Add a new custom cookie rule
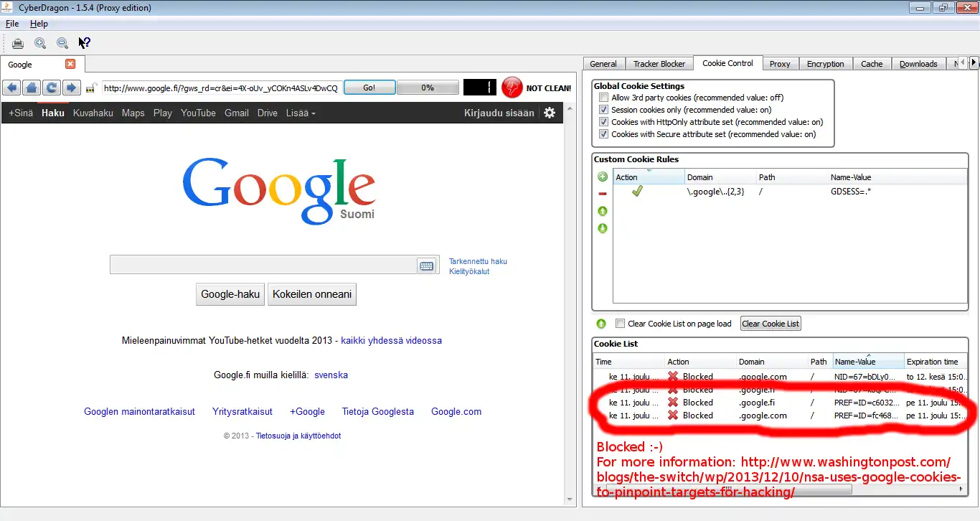The height and width of the screenshot is (521, 980). tap(603, 177)
